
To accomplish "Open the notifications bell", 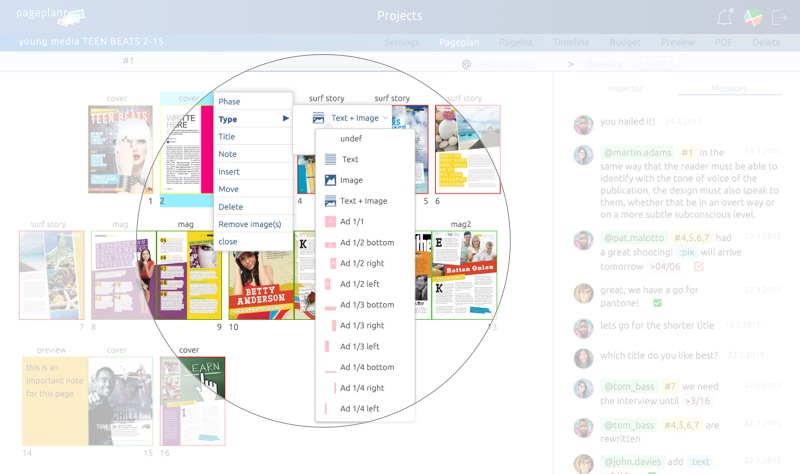I will pos(724,17).
